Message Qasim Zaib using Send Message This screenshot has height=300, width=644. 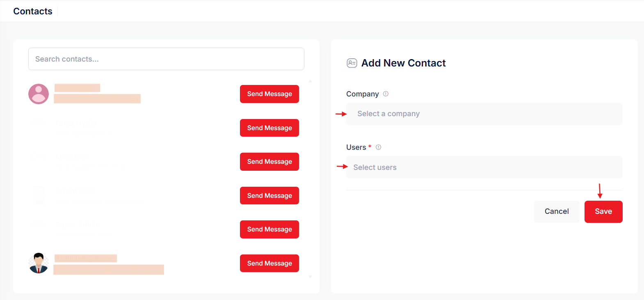pos(269,196)
